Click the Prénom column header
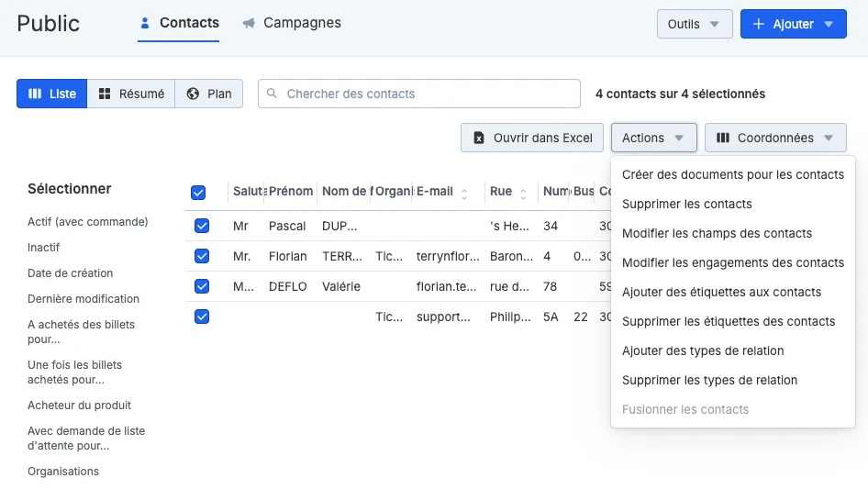 (x=291, y=191)
